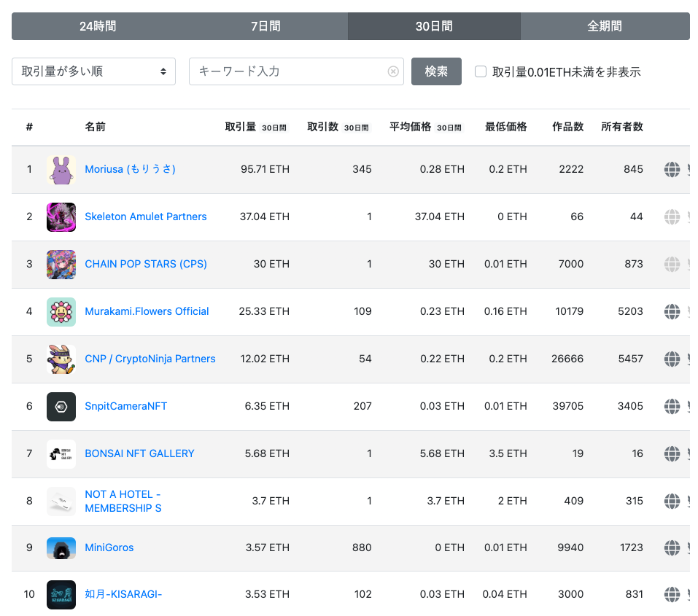Toggle hide under 0.01ETH volume checkbox
The image size is (698, 616).
tap(481, 71)
